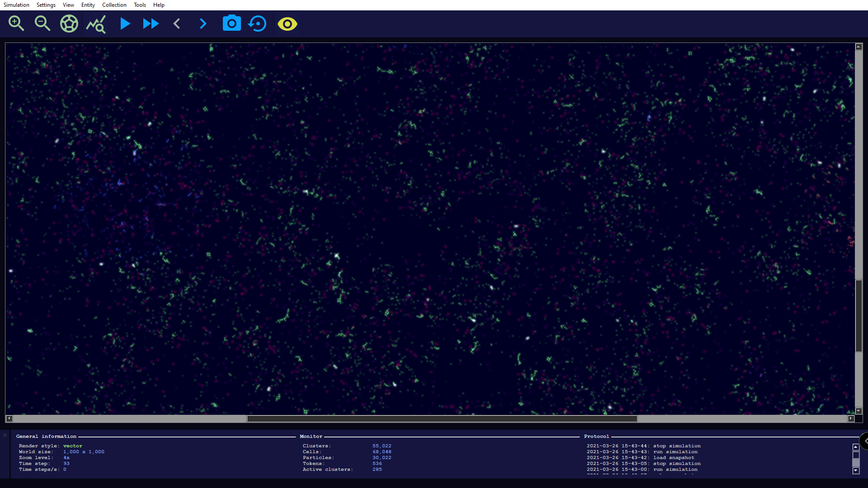Viewport: 868px width, 488px height.
Task: Open the Entity menu
Action: (88, 5)
